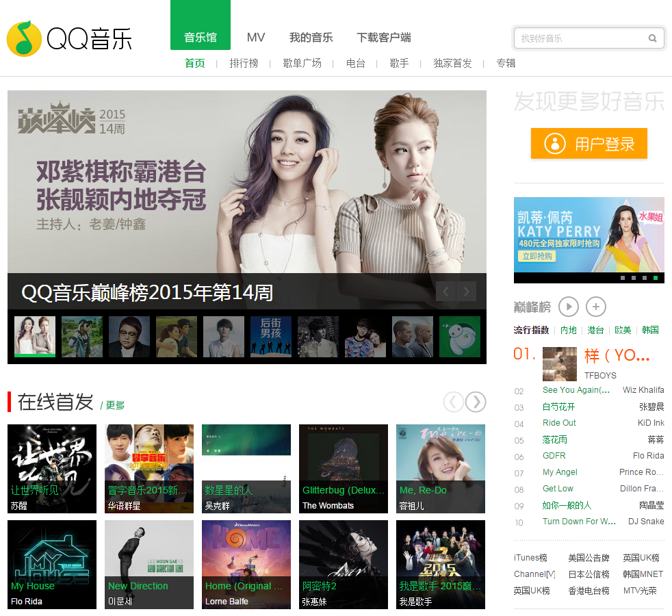This screenshot has width=672, height=616.
Task: Show next 在线首发 albums
Action: [x=476, y=402]
